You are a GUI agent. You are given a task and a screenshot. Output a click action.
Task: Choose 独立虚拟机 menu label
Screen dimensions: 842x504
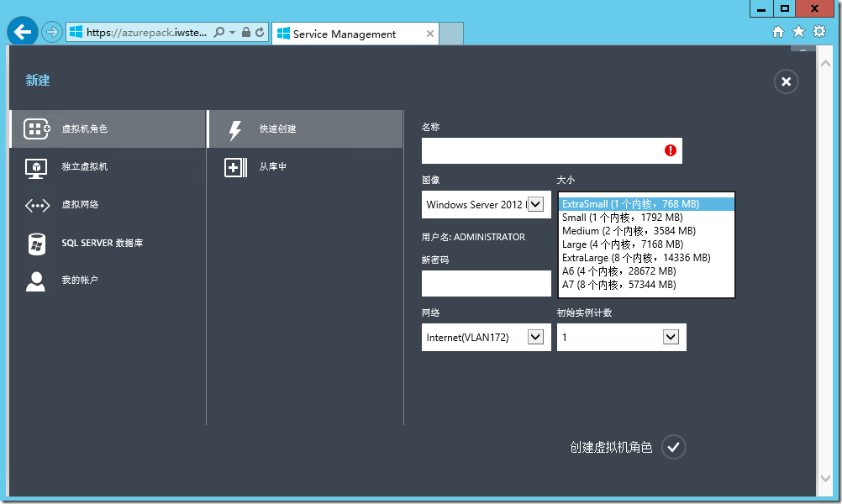pos(84,166)
